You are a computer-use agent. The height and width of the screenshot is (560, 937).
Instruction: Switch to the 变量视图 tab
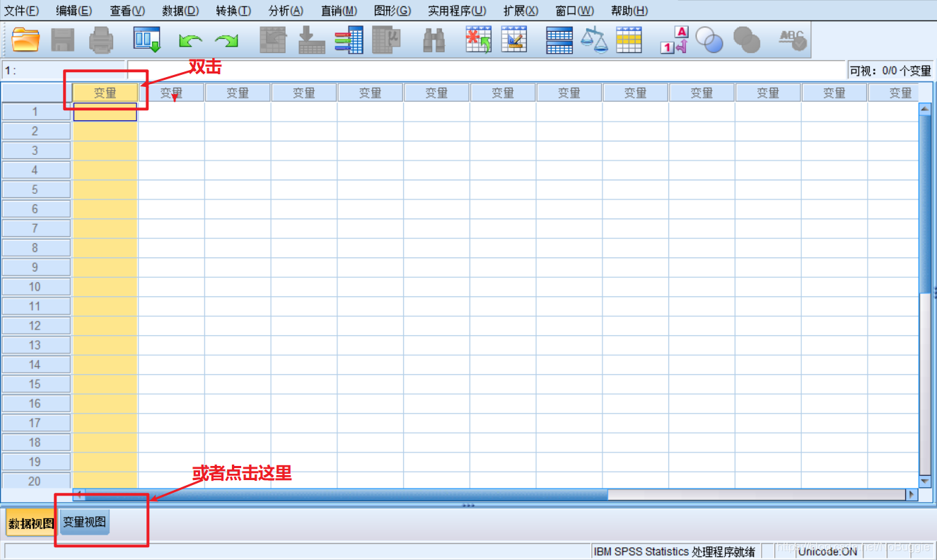point(84,523)
